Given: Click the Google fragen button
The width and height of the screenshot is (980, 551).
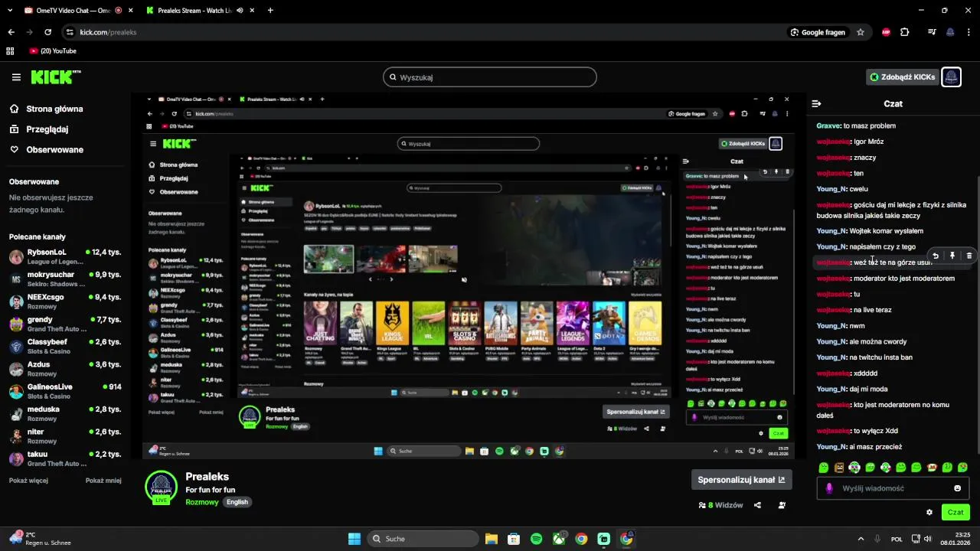Looking at the screenshot, I should coord(818,32).
